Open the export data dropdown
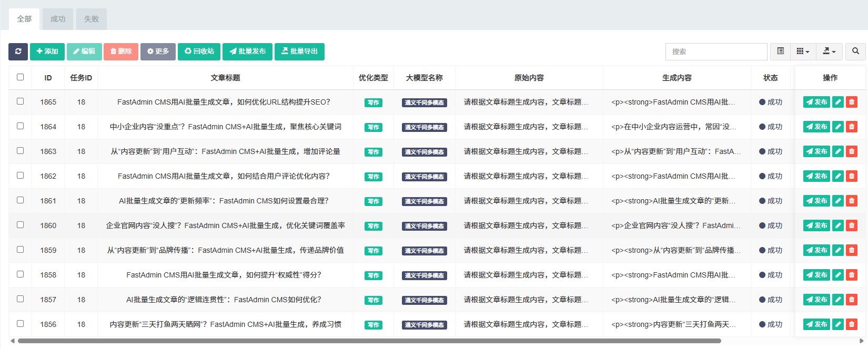 coord(830,52)
